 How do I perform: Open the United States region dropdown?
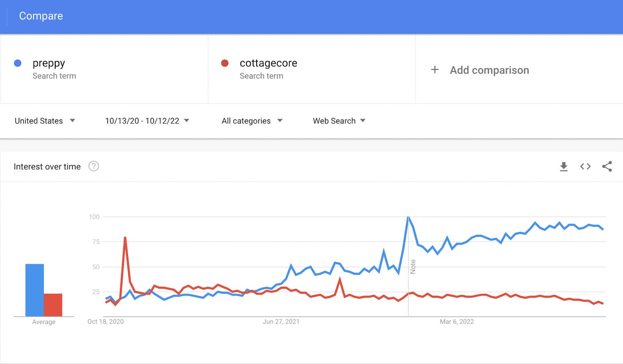[45, 121]
